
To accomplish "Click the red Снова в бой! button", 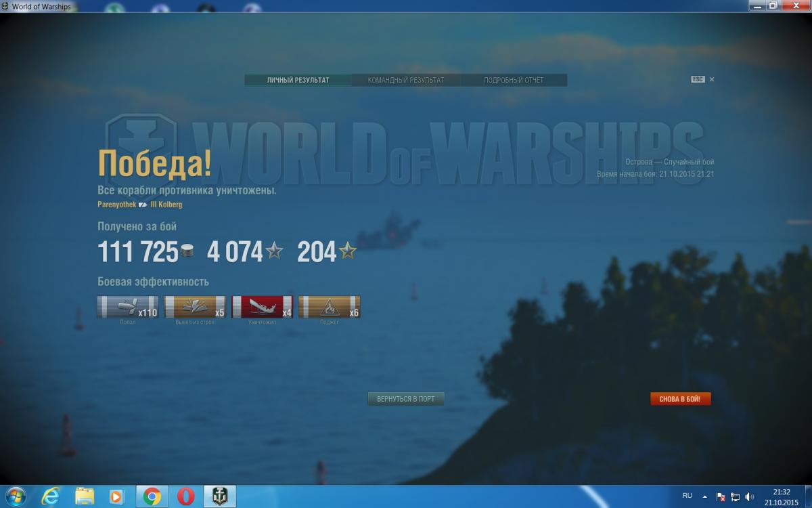I will [681, 399].
